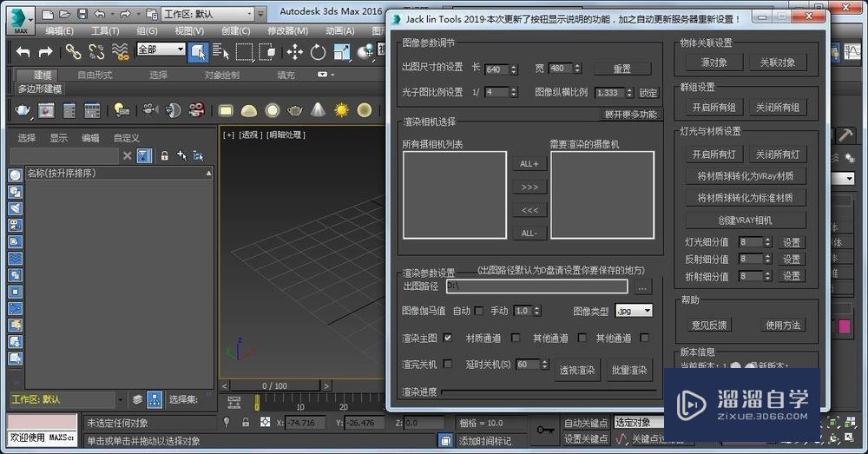Choose Rectangular Selection Region tool

(244, 52)
